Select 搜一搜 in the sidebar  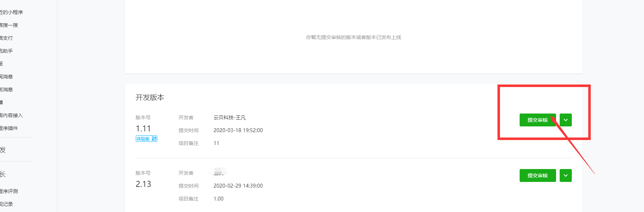(x=9, y=25)
